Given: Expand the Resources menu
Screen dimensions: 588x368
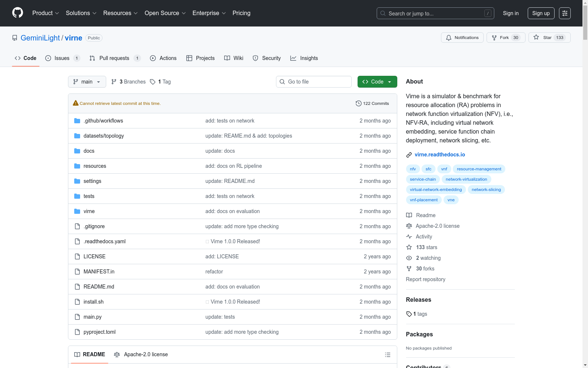Looking at the screenshot, I should tap(121, 13).
